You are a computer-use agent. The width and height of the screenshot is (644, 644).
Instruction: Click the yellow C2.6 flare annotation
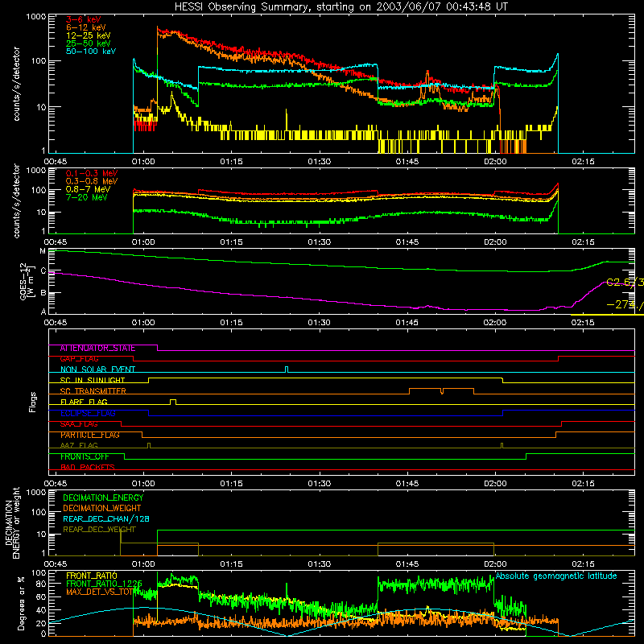pos(625,283)
